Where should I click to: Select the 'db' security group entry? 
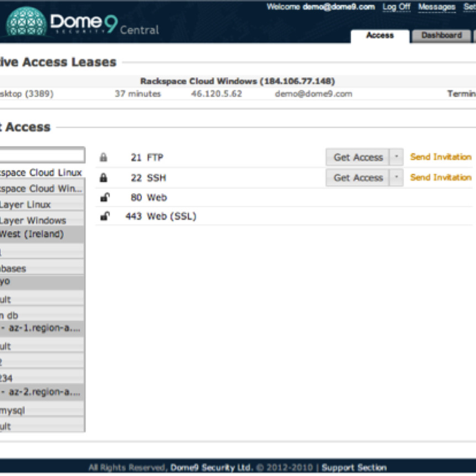pyautogui.click(x=42, y=315)
